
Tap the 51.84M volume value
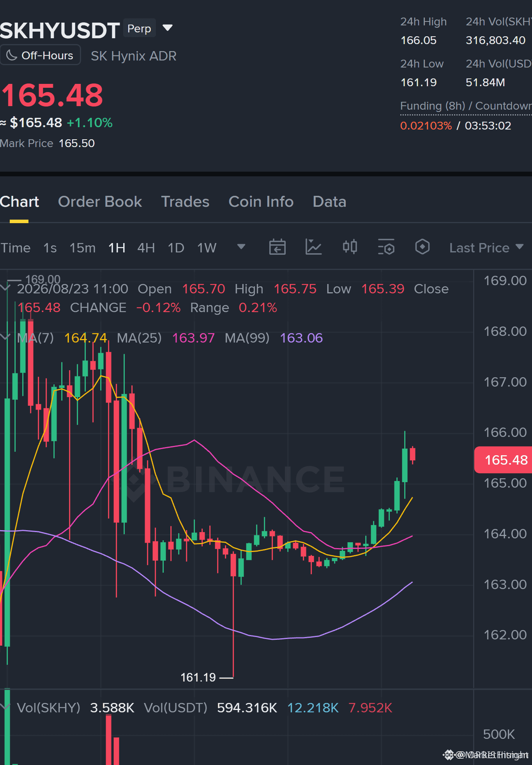(485, 82)
